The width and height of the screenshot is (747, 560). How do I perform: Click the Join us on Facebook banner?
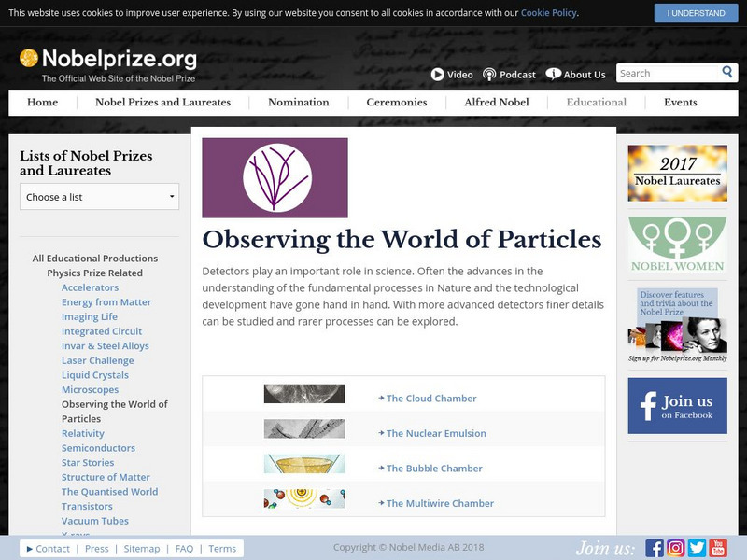point(677,406)
